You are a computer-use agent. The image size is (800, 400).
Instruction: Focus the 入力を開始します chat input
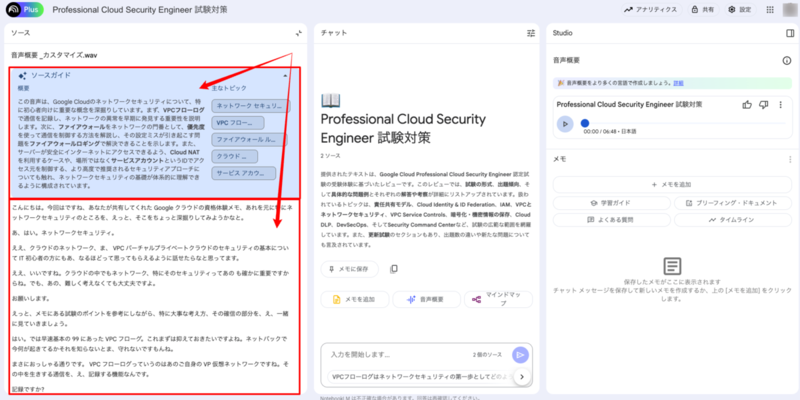coord(398,355)
